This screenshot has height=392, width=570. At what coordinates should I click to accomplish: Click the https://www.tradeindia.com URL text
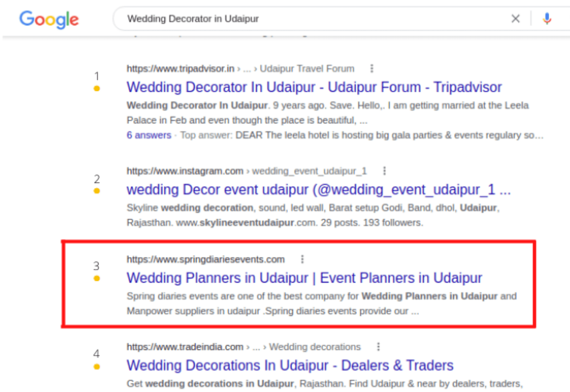185,347
